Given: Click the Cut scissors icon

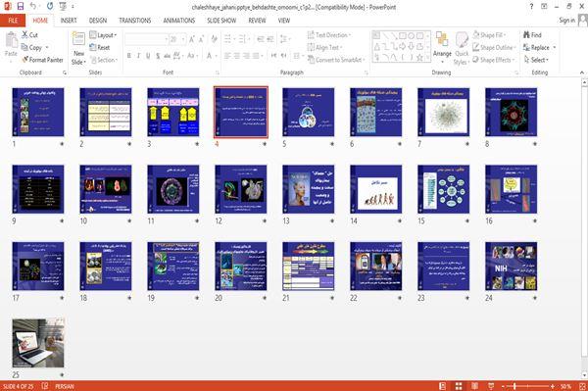Looking at the screenshot, I should point(24,35).
